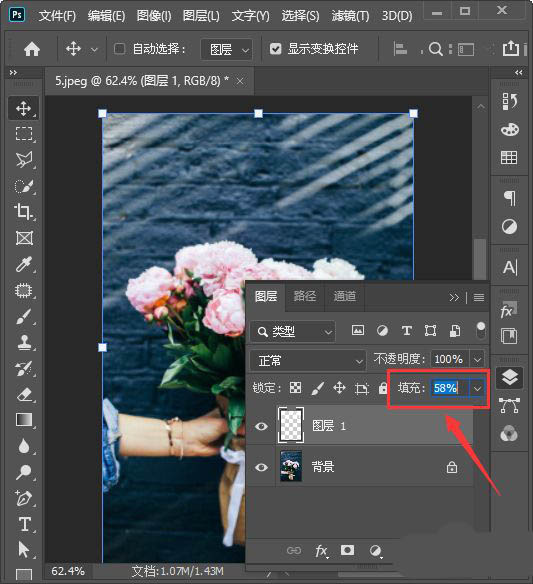Screen dimensions: 533x584
Task: Go to Home screen icon
Action: point(32,49)
